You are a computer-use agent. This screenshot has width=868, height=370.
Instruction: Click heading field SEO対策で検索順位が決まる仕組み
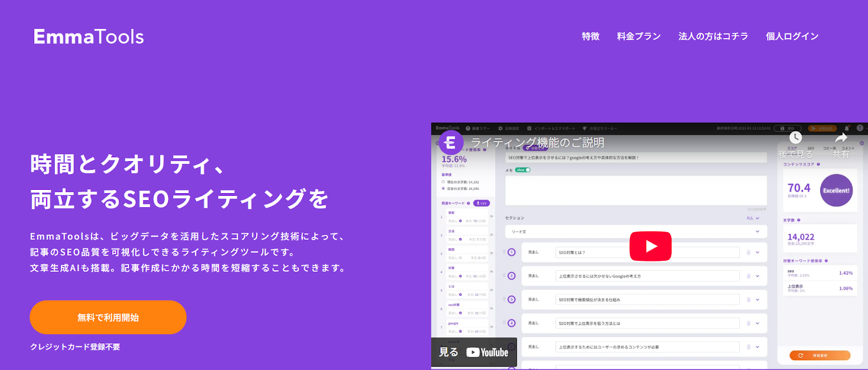pyautogui.click(x=648, y=299)
